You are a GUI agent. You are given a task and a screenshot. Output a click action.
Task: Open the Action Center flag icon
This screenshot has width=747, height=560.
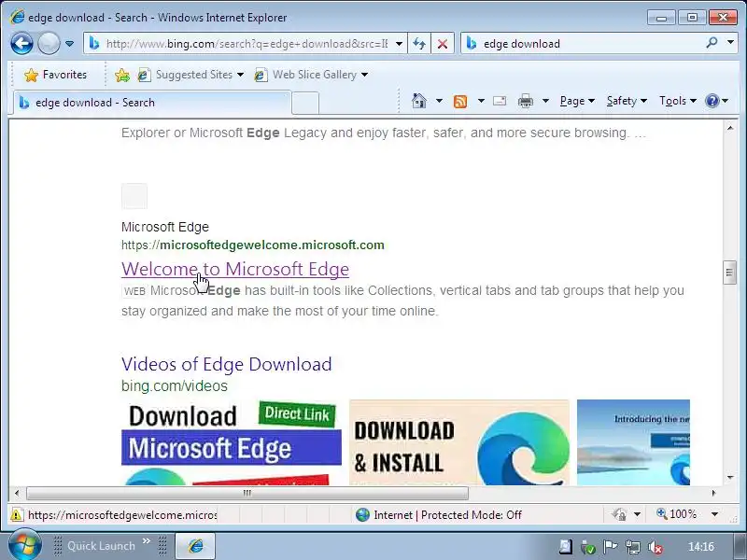pos(611,547)
